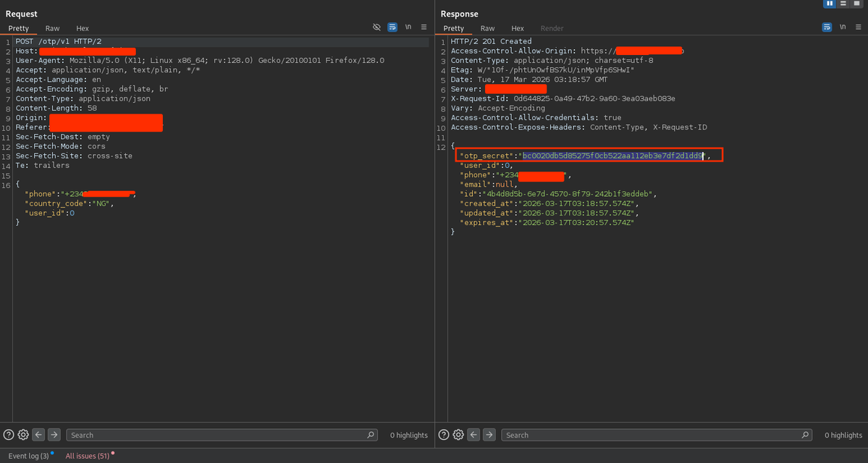Toggle \n newline display in Request pane
868x463 pixels.
click(x=408, y=27)
